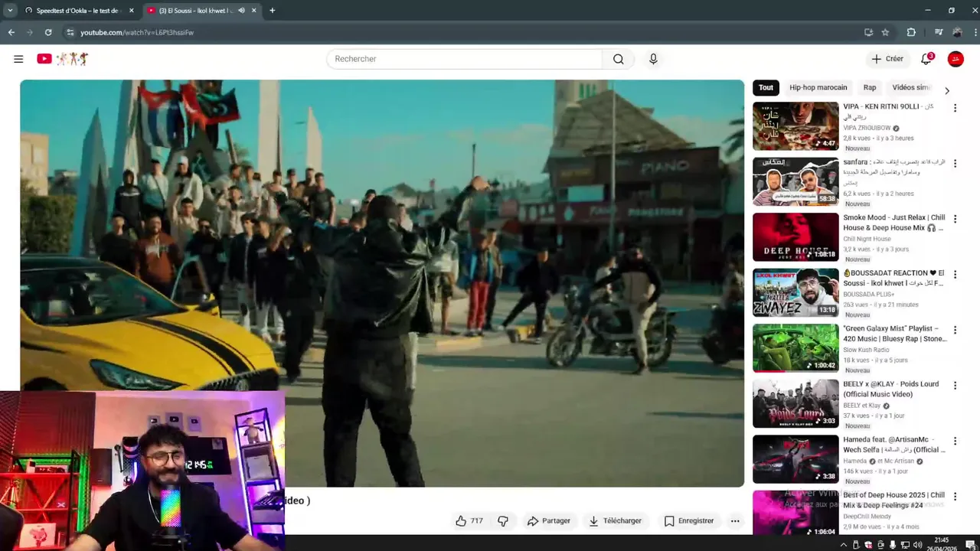Reload the YouTube page

(x=48, y=32)
